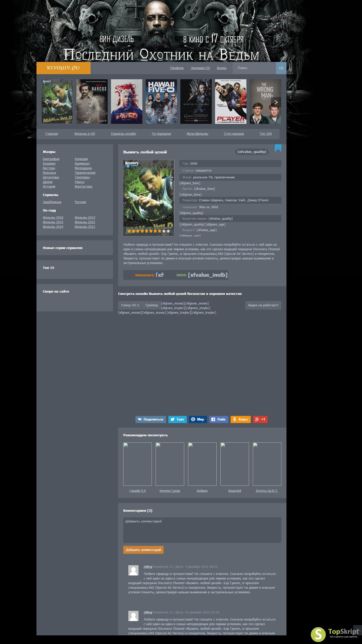Image resolution: width=362 pixels, height=644 pixels.
Task: Open the Man vs. Wild carousel poster
Action: coord(57,101)
